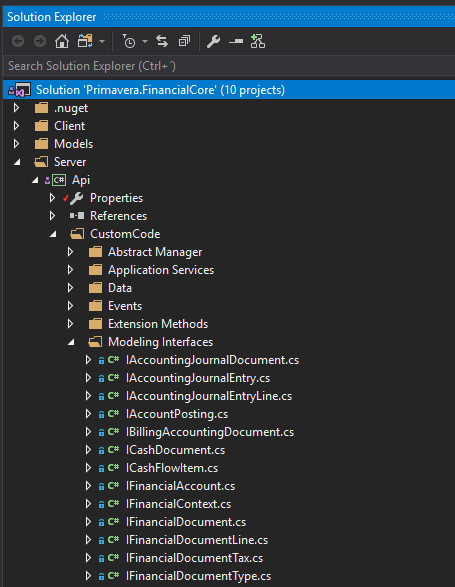
Task: Expand the Client folder
Action: pyautogui.click(x=16, y=126)
